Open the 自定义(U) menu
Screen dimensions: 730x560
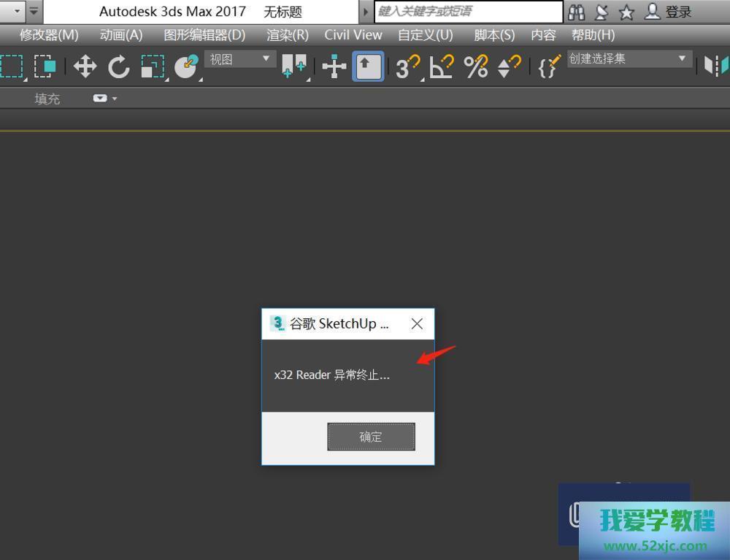427,34
